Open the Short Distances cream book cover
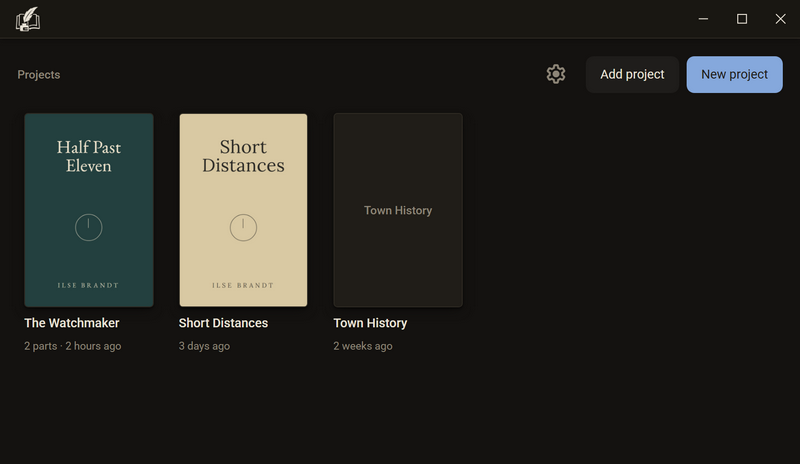800x464 pixels. pyautogui.click(x=243, y=210)
